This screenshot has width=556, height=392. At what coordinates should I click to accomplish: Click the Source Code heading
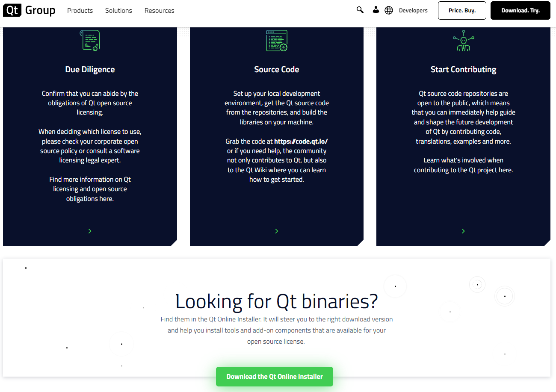[x=277, y=69]
